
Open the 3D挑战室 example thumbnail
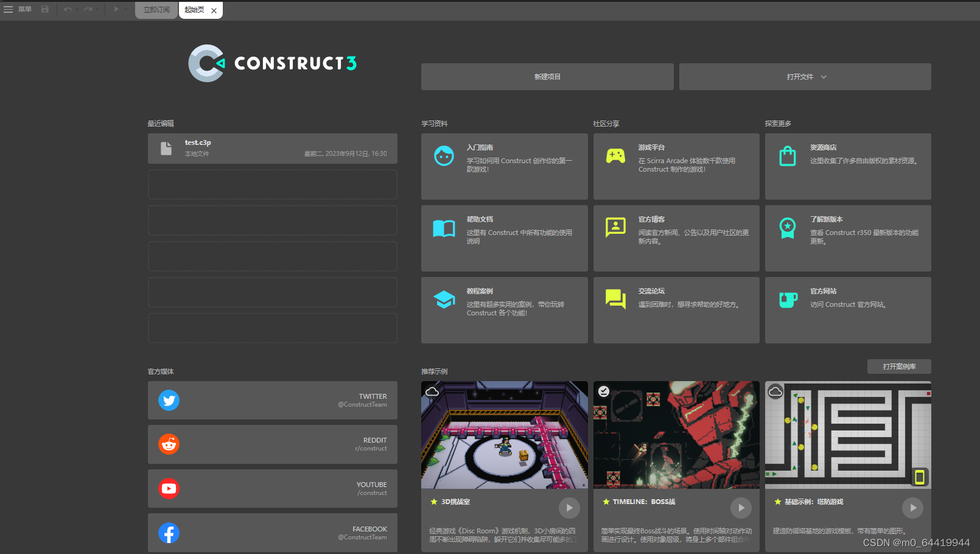505,435
